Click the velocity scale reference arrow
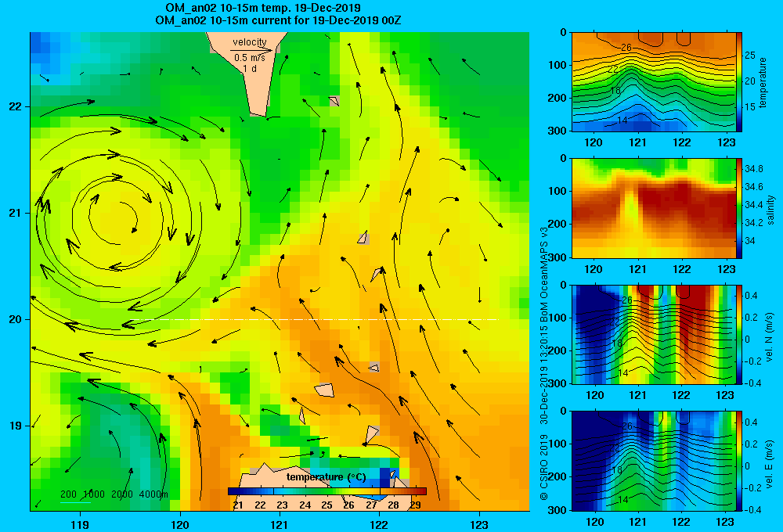 (x=251, y=50)
